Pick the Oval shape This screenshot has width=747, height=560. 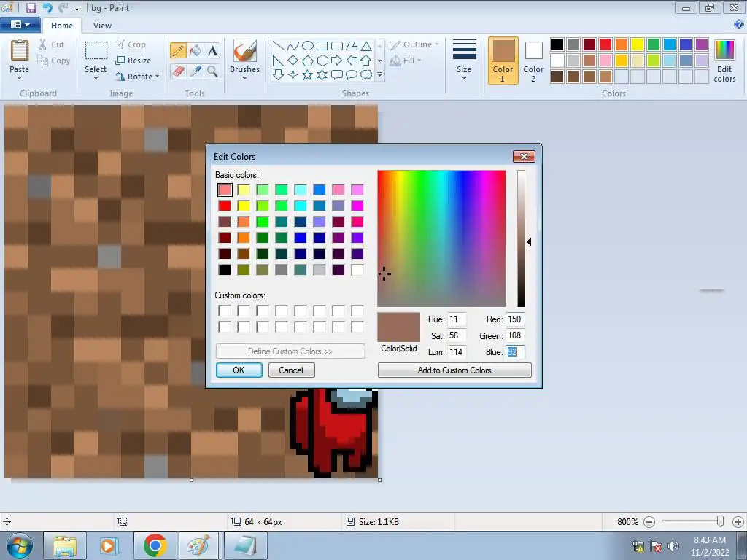(x=308, y=46)
